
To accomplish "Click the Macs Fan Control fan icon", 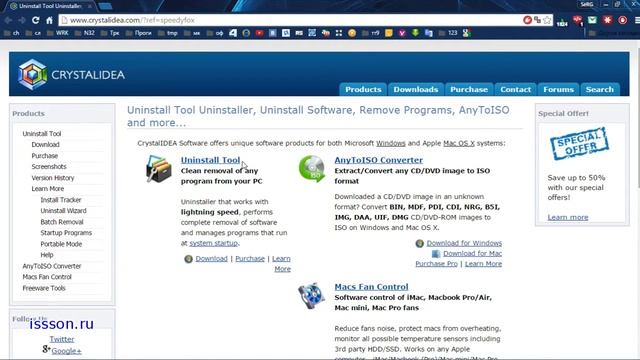I will tap(311, 296).
